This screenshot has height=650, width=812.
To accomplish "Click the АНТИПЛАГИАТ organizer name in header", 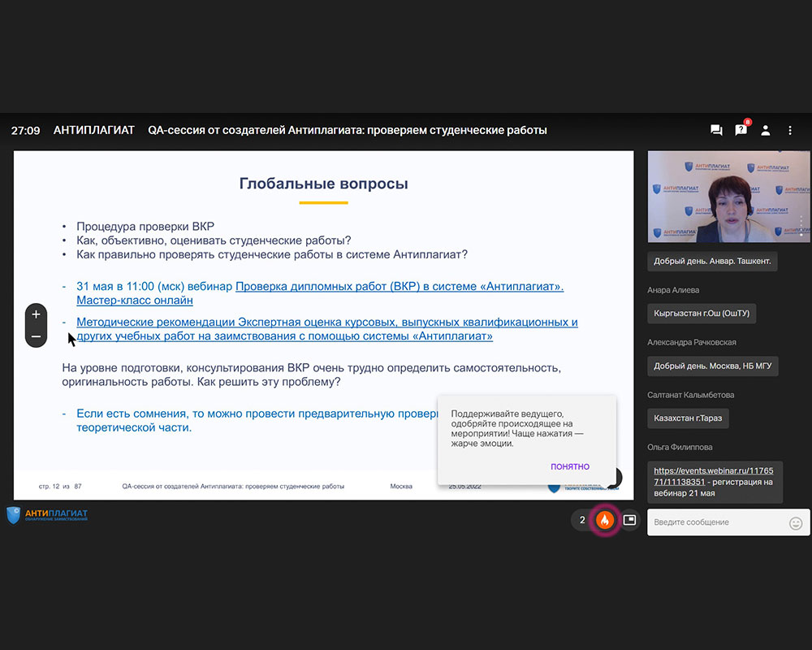I will click(x=93, y=130).
